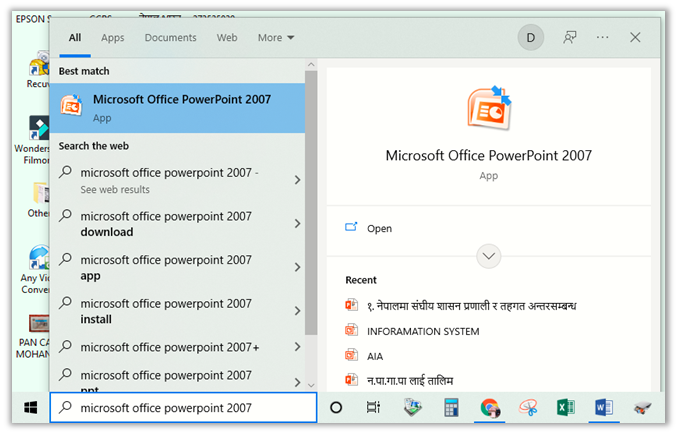Click the large PowerPoint 2007 icon in preview pane
Screen dimensions: 677x434
pos(489,108)
